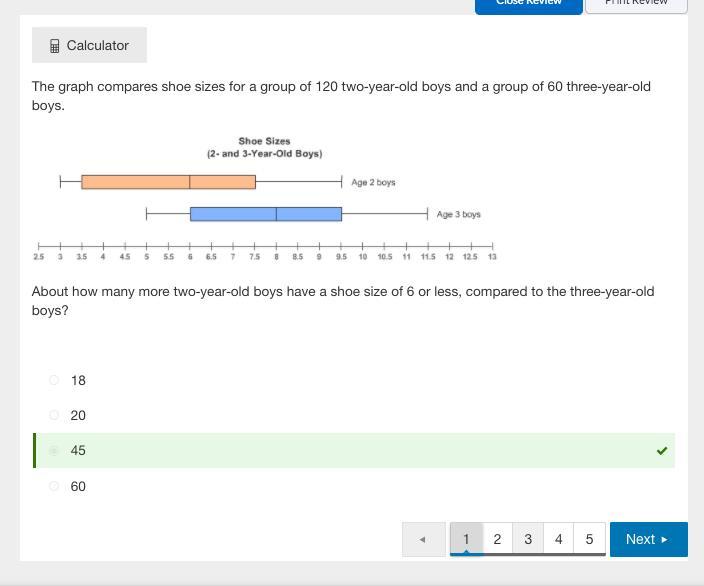This screenshot has height=586, width=704.
Task: Click the Print Review button
Action: 636,4
